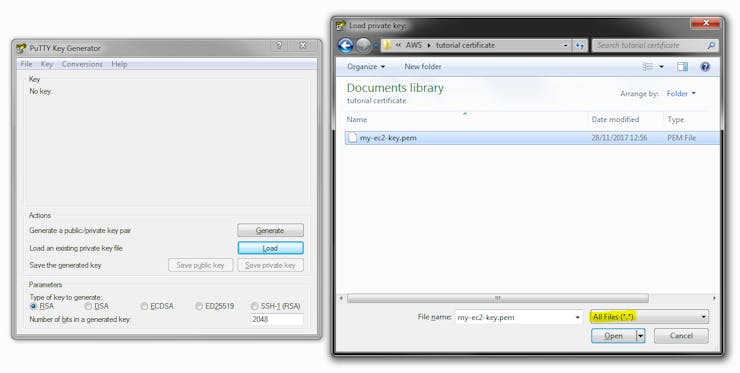Click the horizontal scrollbar in file list
The image size is (740, 373).
click(x=497, y=298)
